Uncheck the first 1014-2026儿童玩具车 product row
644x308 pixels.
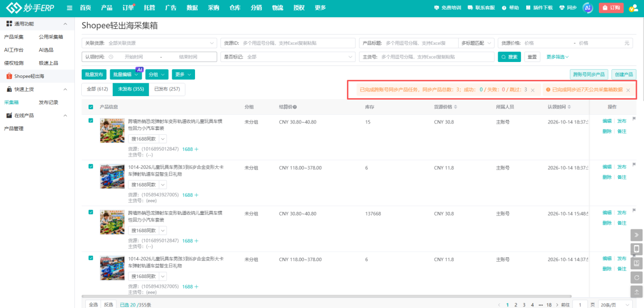[91, 166]
